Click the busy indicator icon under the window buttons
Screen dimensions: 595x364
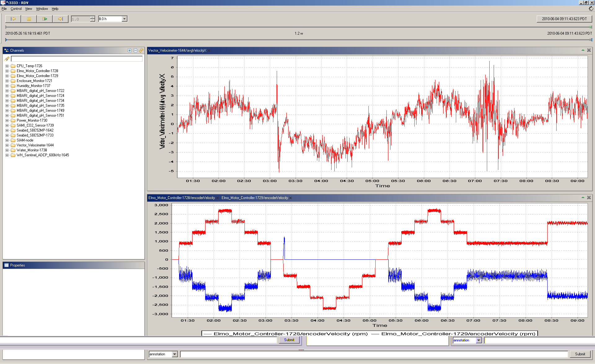pos(591,9)
